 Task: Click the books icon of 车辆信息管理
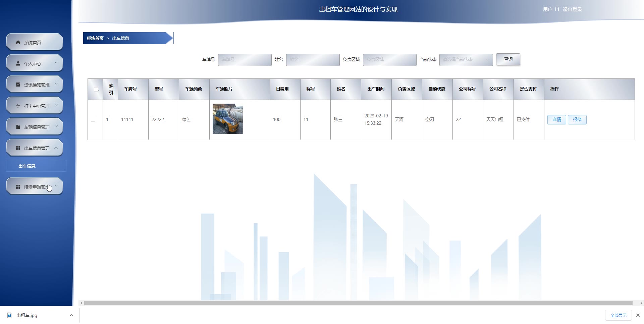click(18, 127)
